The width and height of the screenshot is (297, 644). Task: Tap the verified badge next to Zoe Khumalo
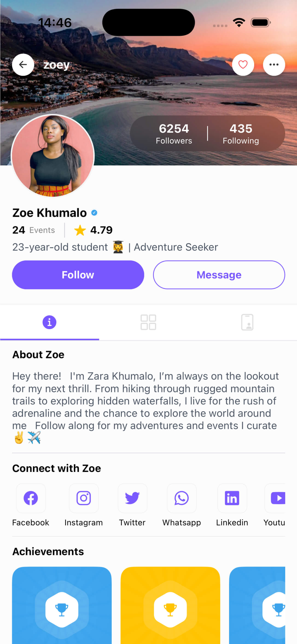coord(94,212)
